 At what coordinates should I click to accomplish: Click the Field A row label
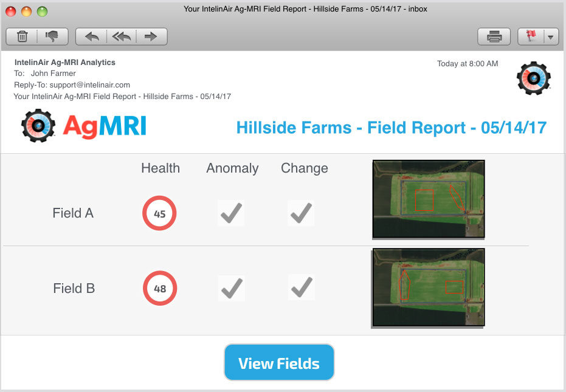(x=74, y=213)
